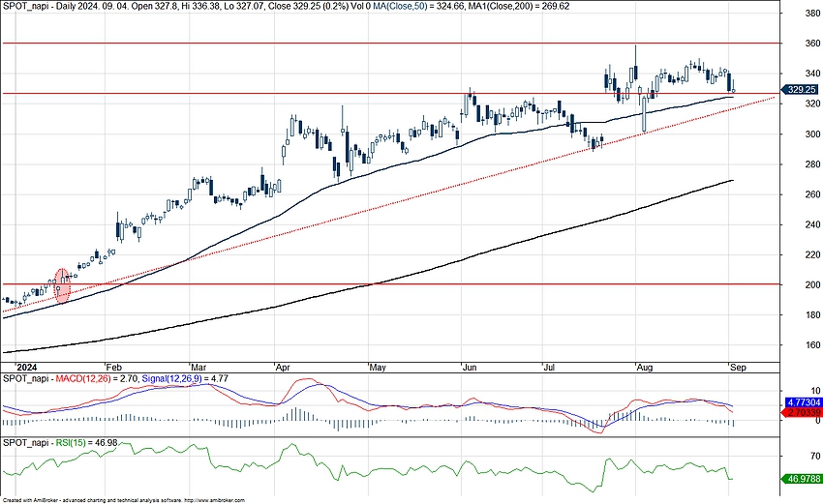Click the blue 4.77304 Signal value tag
The image size is (823, 504).
[803, 400]
